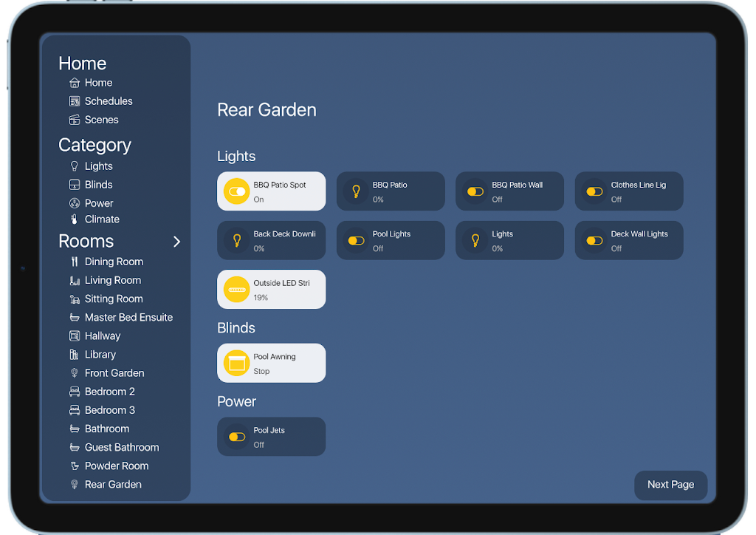Expand the Rooms section chevron

[x=177, y=242]
